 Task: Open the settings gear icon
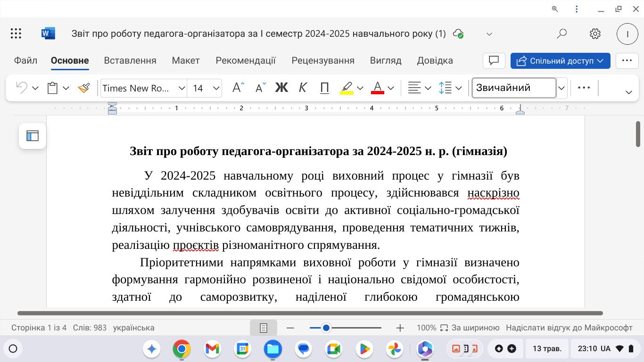point(595,33)
